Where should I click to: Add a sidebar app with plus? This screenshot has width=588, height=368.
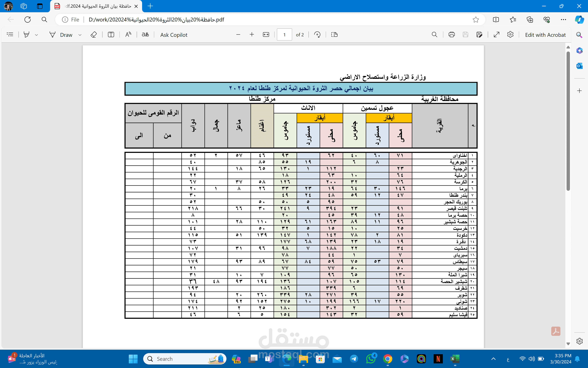point(579,91)
